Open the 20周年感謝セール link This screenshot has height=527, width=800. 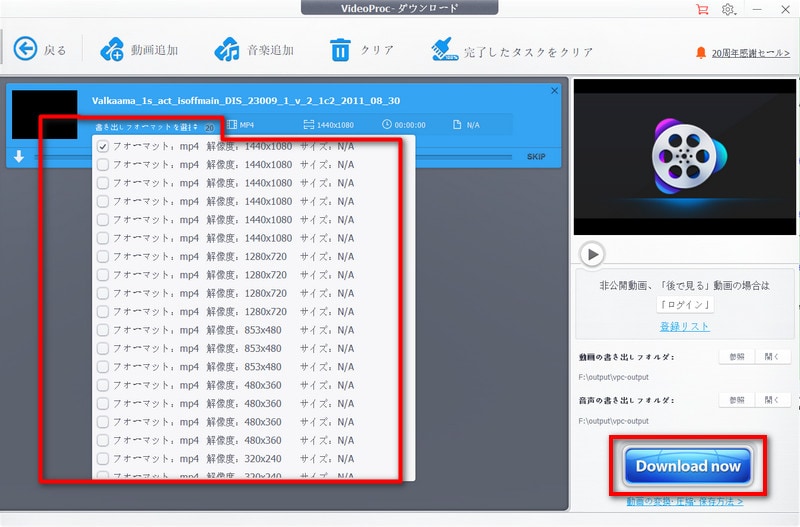(x=751, y=53)
